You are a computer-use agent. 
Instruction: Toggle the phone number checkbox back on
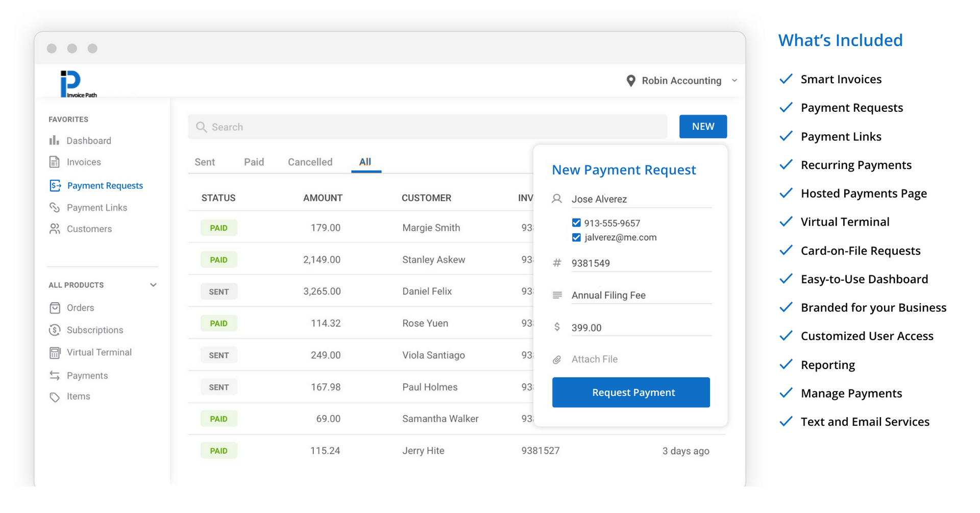click(576, 223)
